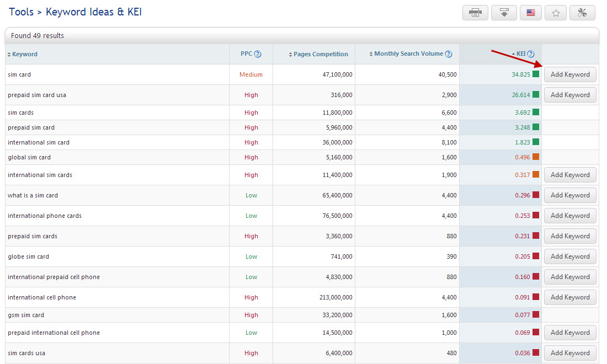Click the print icon button

(x=475, y=13)
